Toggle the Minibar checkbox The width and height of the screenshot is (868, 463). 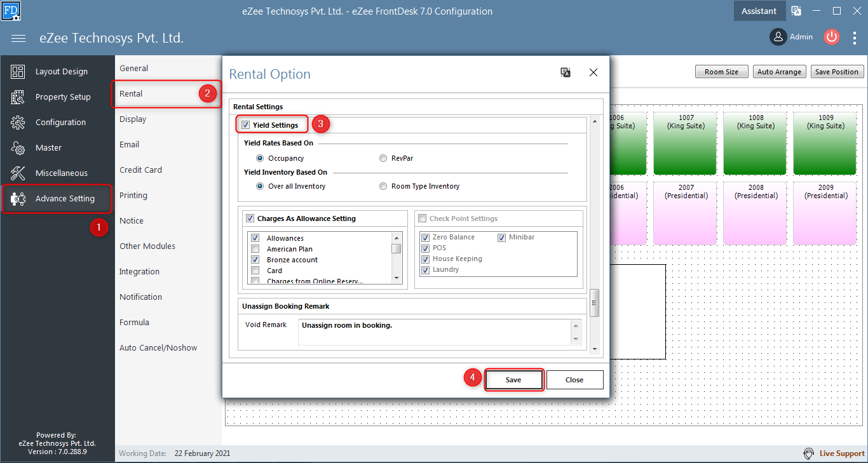[502, 237]
